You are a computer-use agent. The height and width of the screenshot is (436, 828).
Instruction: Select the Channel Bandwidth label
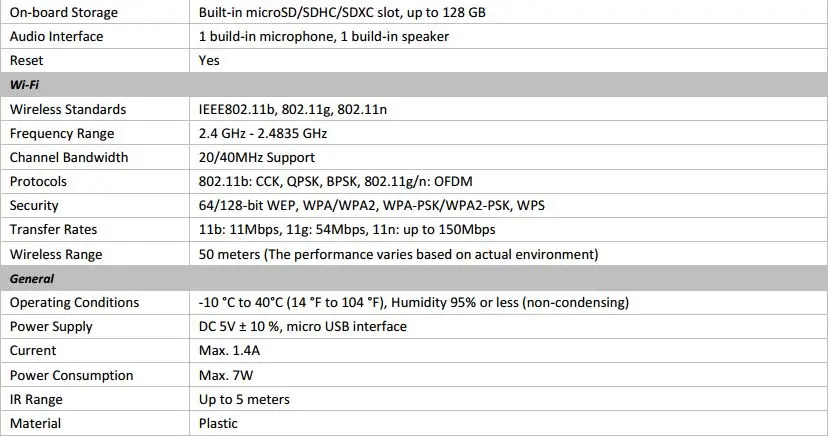(69, 157)
